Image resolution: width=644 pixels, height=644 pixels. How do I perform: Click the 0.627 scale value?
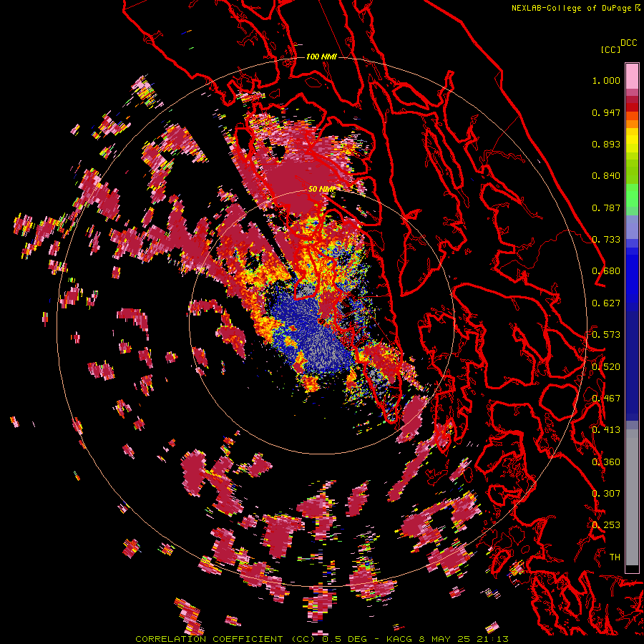[606, 303]
